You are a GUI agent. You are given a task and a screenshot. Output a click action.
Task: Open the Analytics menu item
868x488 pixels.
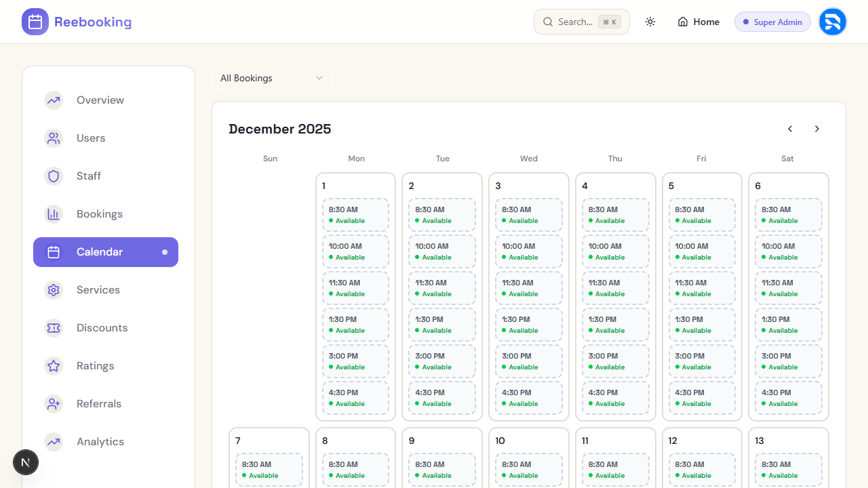[x=100, y=442]
